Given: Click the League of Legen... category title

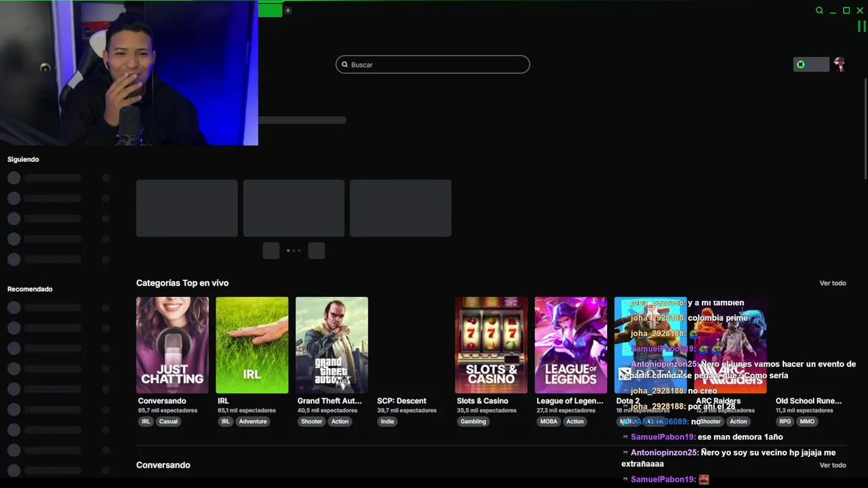Looking at the screenshot, I should [570, 401].
